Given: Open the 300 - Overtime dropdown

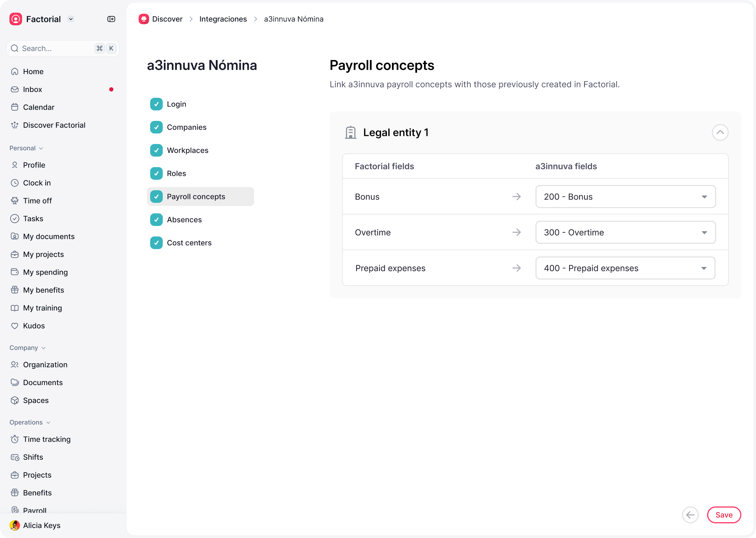Looking at the screenshot, I should point(626,233).
